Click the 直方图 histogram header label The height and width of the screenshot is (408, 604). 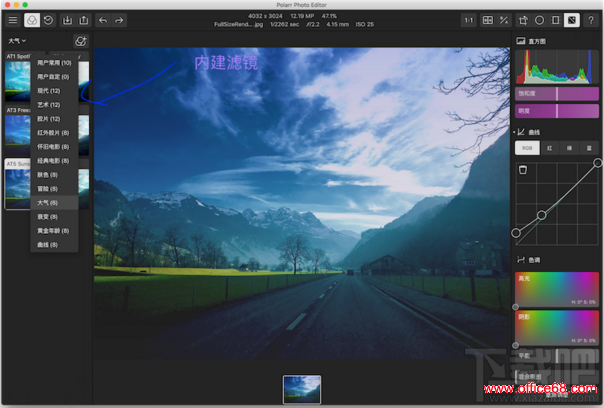pos(537,41)
